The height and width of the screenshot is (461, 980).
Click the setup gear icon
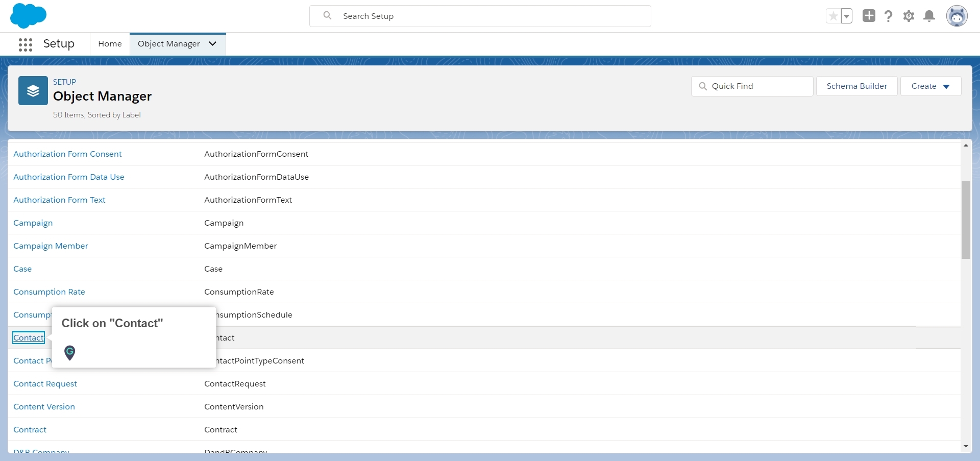pos(909,16)
